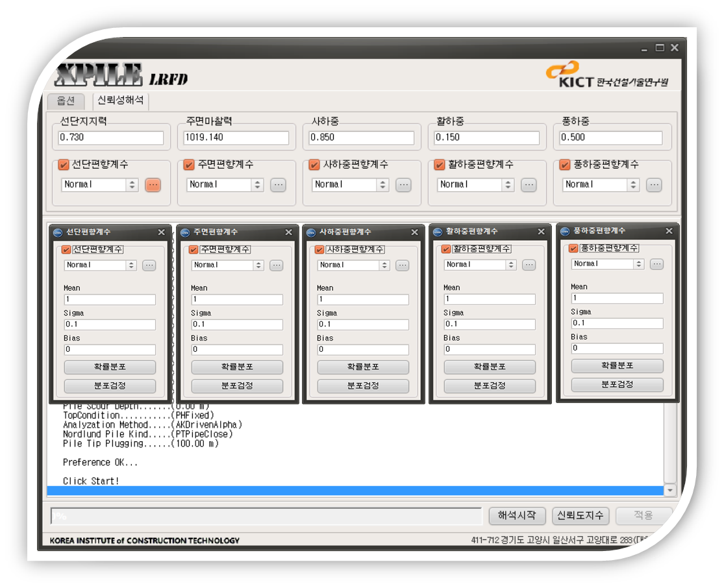Click the 신뢰도지수 button
Image resolution: width=724 pixels, height=588 pixels.
click(580, 515)
